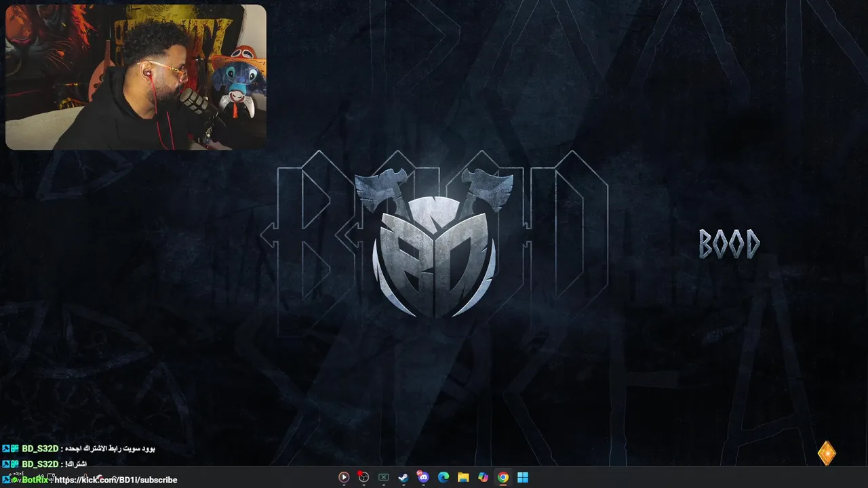This screenshot has height=488, width=868.
Task: Open Microsoft Edge from the taskbar
Action: pyautogui.click(x=443, y=477)
